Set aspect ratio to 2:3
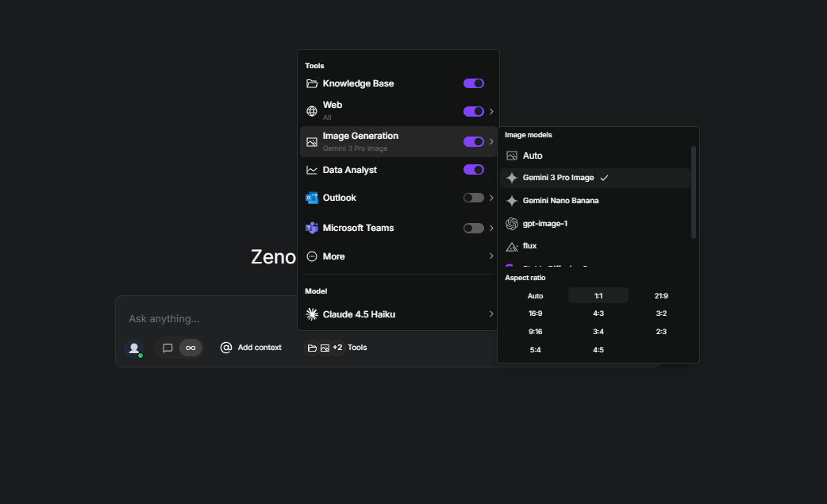 tap(661, 332)
